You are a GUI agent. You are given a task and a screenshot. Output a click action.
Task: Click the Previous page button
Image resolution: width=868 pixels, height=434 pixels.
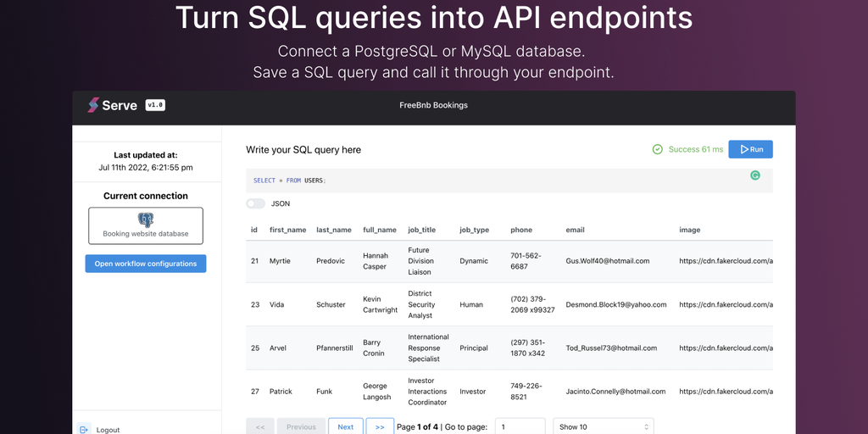tap(301, 426)
